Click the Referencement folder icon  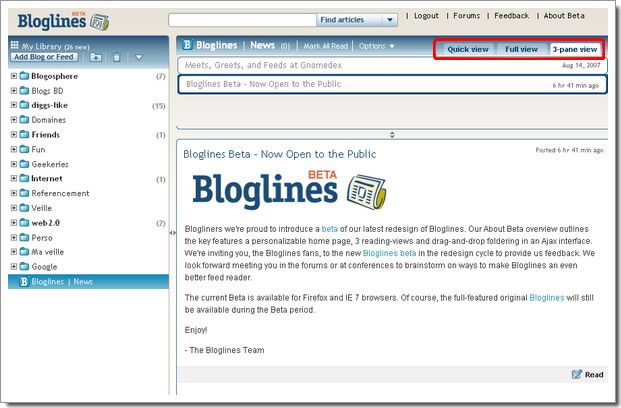click(24, 193)
